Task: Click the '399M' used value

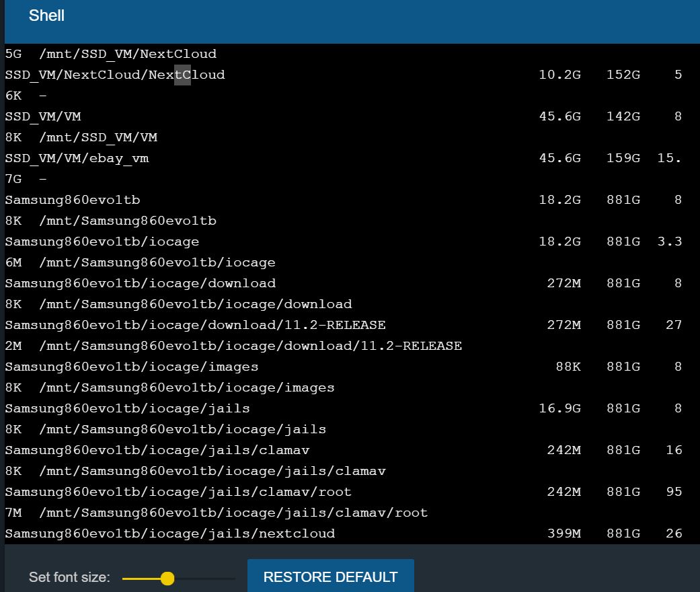Action: (x=564, y=533)
